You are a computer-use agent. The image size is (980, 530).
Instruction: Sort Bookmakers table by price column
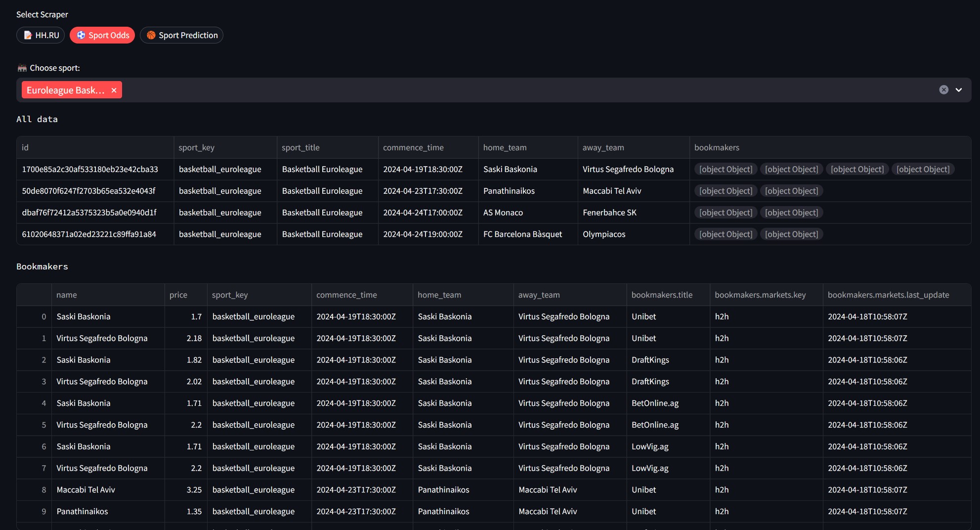pyautogui.click(x=178, y=295)
